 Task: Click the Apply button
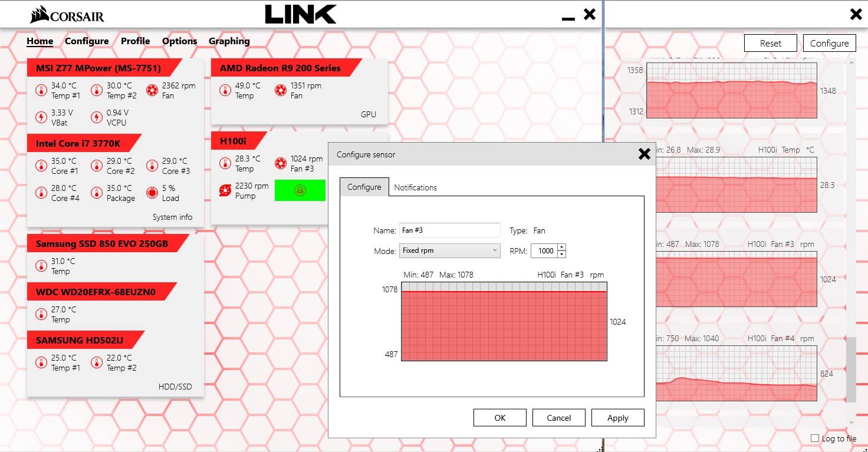point(618,418)
